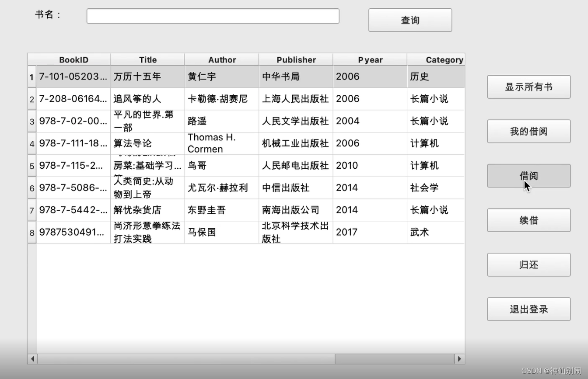Image resolution: width=588 pixels, height=379 pixels.
Task: Select the 算法导论 title cell
Action: 147,143
